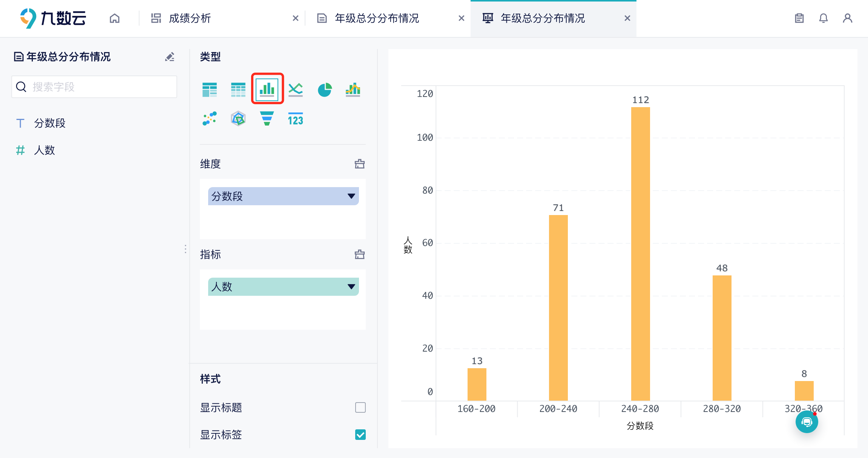
Task: Click the 人数 y-axis title
Action: pyautogui.click(x=408, y=245)
